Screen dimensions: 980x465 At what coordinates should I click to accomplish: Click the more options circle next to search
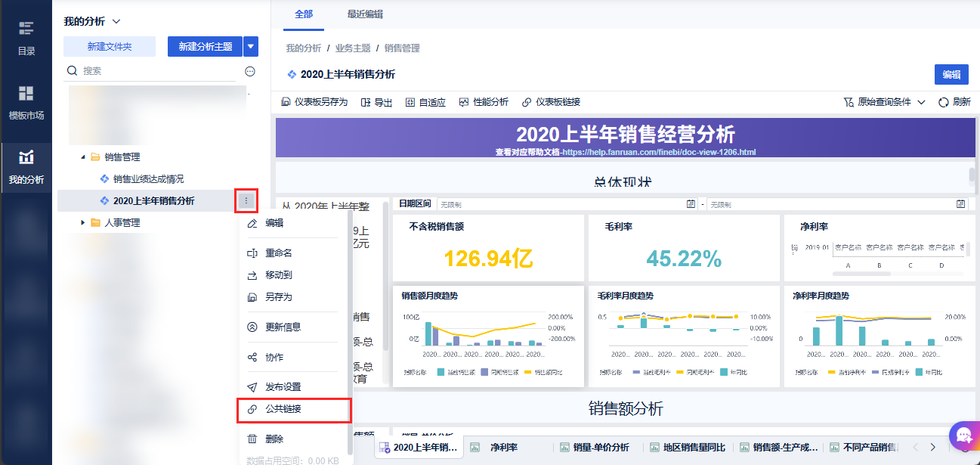250,71
